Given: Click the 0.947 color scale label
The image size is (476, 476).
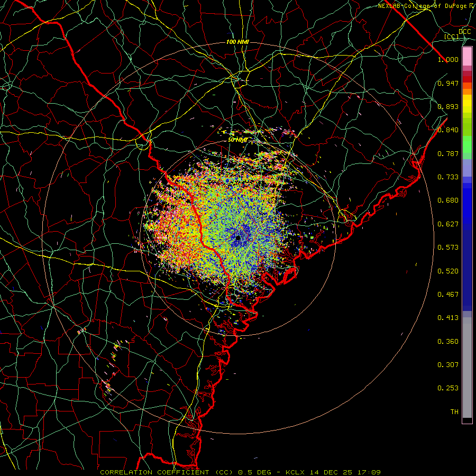Looking at the screenshot, I should 448,83.
